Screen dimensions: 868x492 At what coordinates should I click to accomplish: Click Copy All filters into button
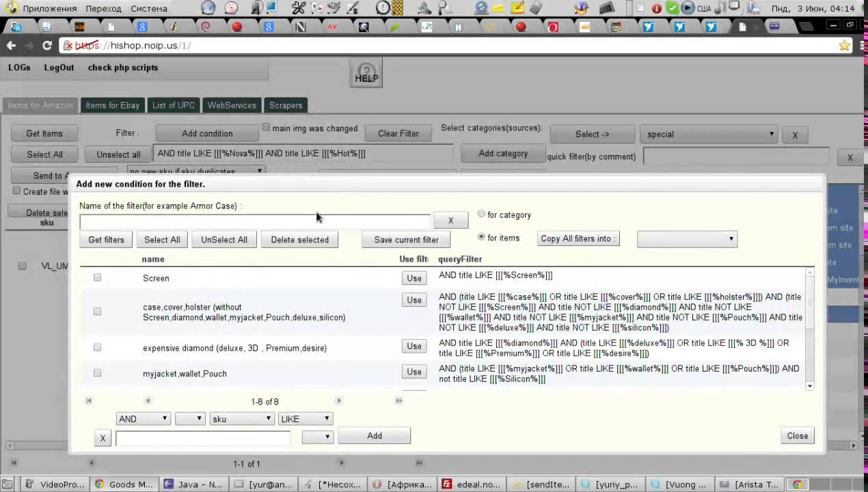click(x=578, y=238)
